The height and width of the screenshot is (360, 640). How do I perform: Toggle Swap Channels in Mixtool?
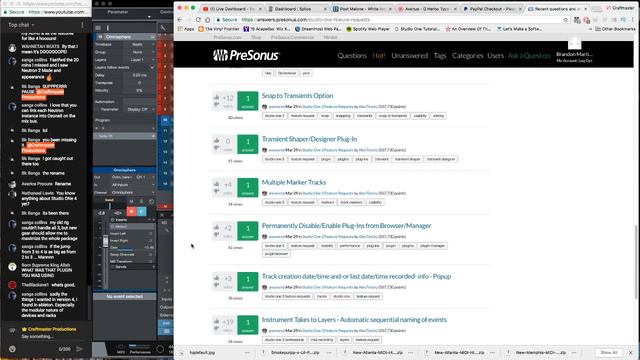[150, 254]
